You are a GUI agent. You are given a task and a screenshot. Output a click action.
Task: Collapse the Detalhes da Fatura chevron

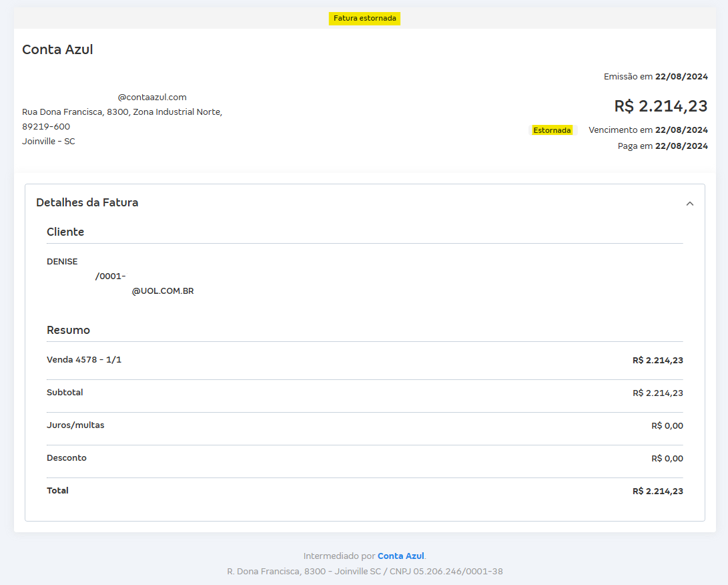690,204
